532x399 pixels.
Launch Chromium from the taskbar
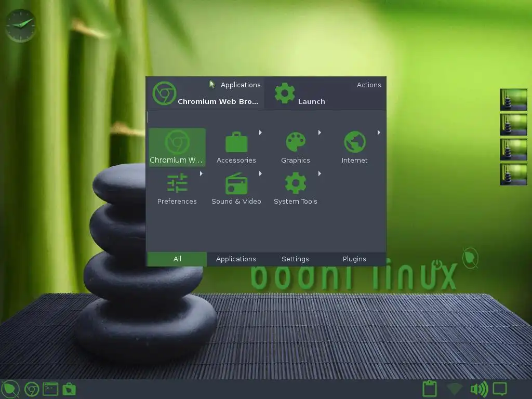(x=32, y=389)
